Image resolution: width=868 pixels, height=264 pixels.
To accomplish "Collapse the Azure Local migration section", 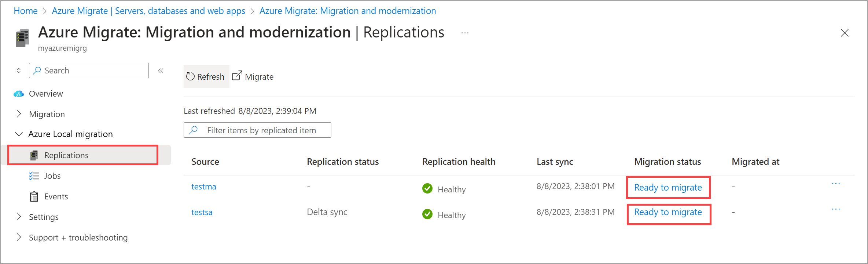I will point(19,134).
